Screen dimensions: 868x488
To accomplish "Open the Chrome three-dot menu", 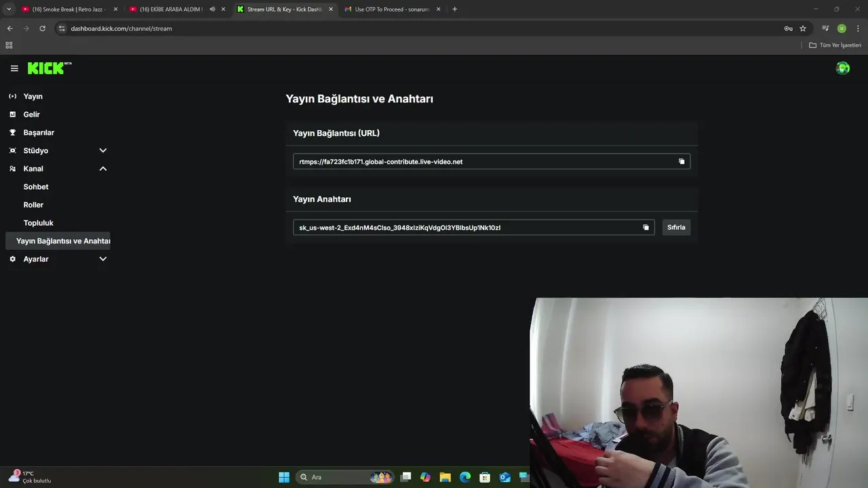I will [x=858, y=28].
